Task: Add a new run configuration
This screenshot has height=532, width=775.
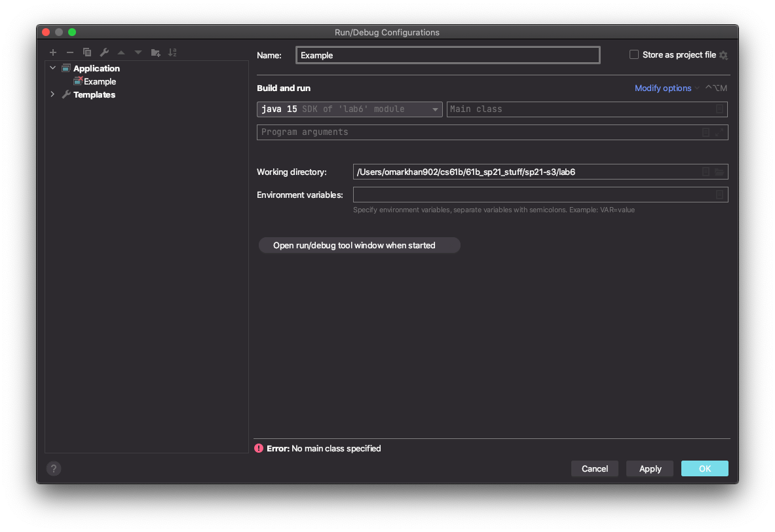Action: point(52,52)
